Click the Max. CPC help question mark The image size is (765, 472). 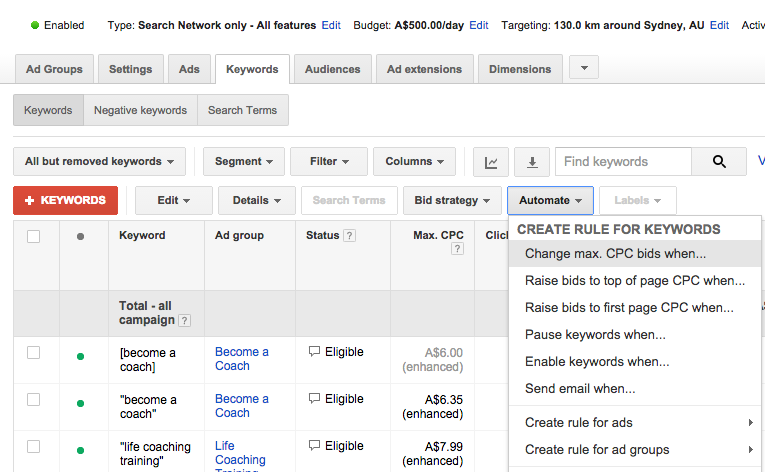(457, 249)
